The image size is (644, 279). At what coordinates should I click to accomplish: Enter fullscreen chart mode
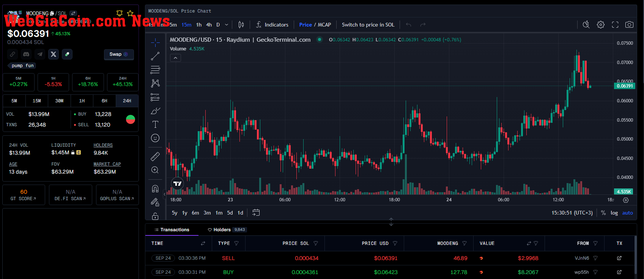(x=615, y=25)
